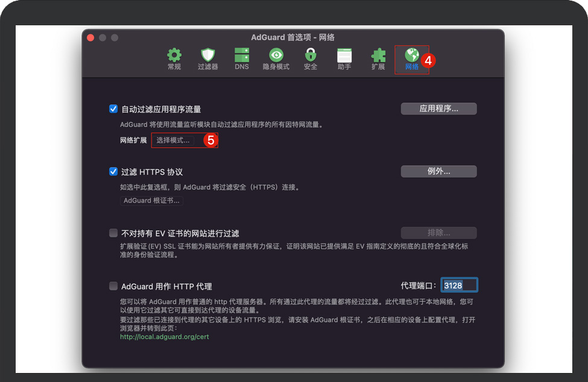
Task: Enable AdGuard 用作 HTTP 代理
Action: pyautogui.click(x=113, y=286)
